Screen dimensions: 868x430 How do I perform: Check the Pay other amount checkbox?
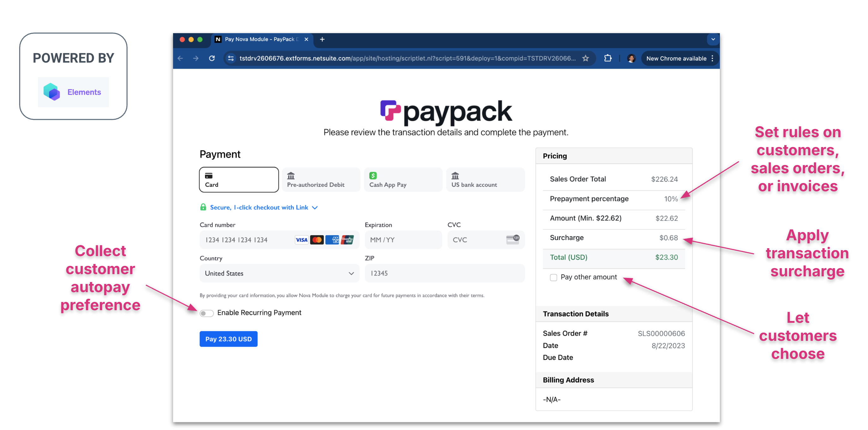[x=553, y=277]
